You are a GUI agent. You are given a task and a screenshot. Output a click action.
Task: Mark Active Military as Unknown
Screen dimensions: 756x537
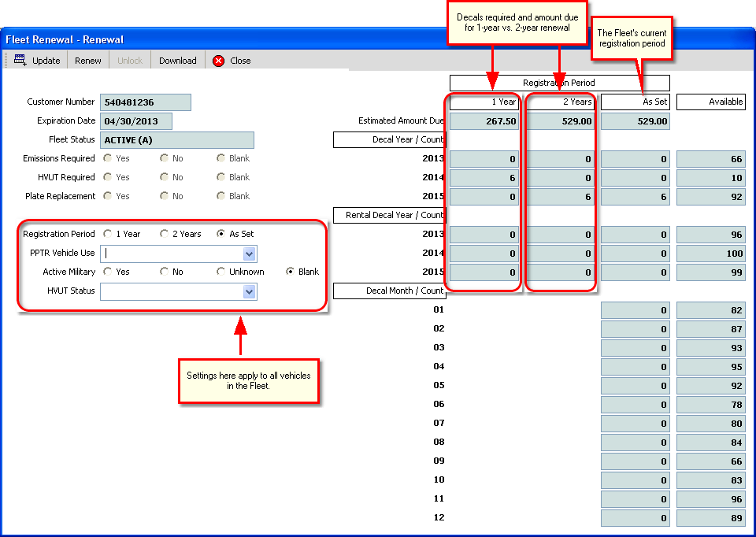222,272
